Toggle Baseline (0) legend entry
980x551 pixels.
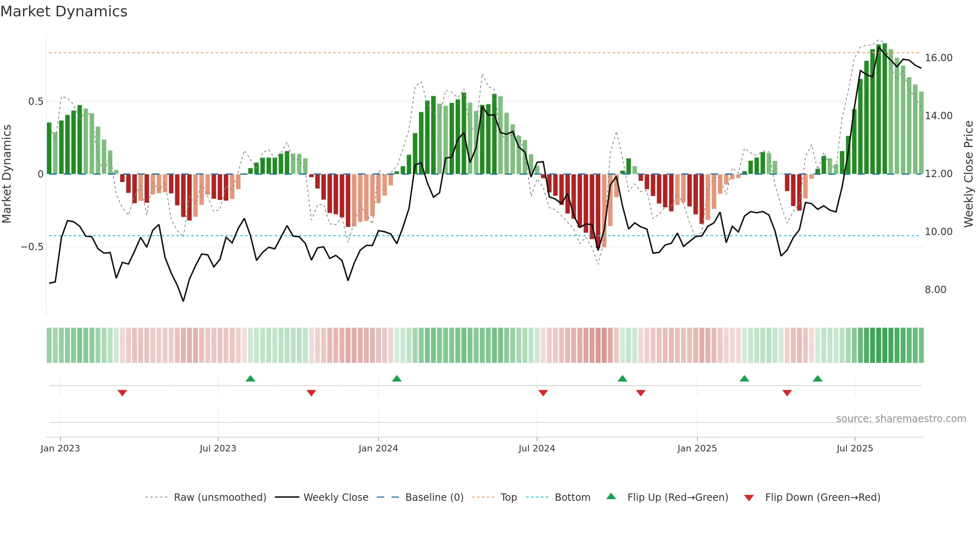[420, 497]
